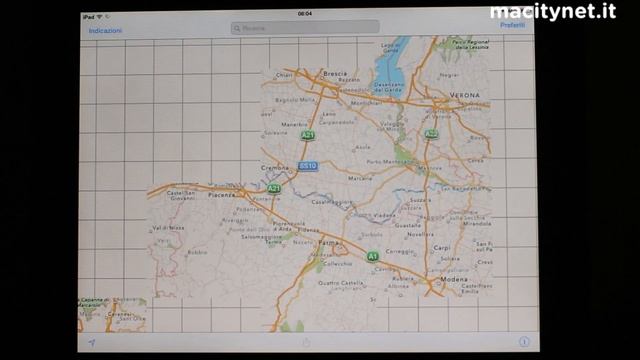Viewport: 640px width, 360px height.
Task: Tap the Castel San Giovanni label
Action: 182,196
